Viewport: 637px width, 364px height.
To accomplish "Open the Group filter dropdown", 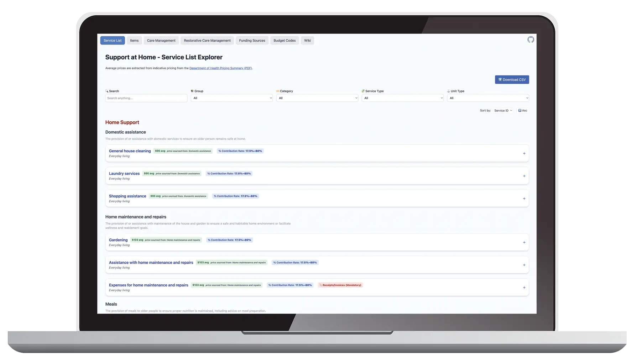I will (x=231, y=98).
